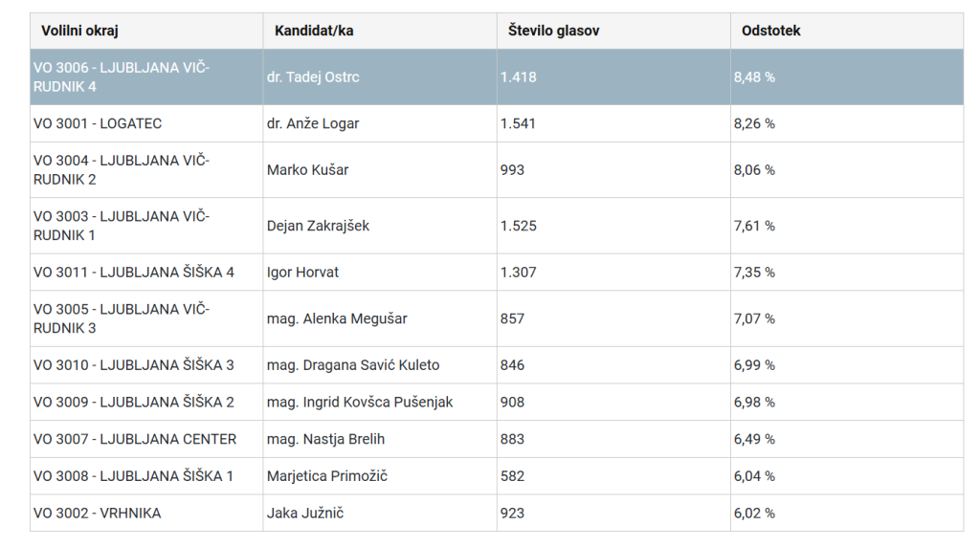Select VO 3003 Ljubljana Vič-Rudnik 1 district
The image size is (980, 547).
pyautogui.click(x=121, y=226)
